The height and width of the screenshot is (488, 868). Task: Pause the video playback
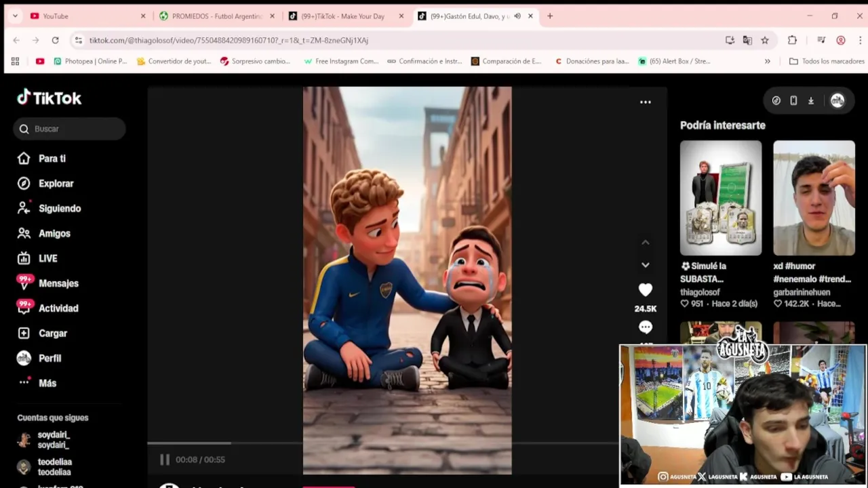click(x=165, y=460)
